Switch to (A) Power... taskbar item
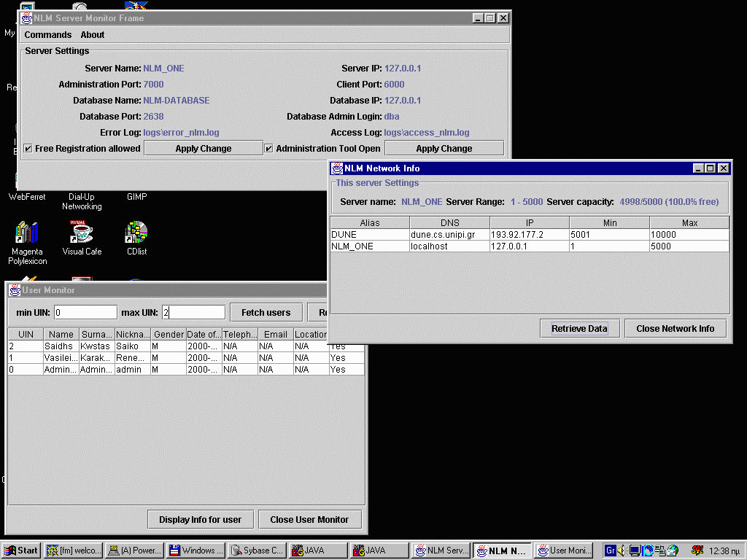 click(x=135, y=551)
